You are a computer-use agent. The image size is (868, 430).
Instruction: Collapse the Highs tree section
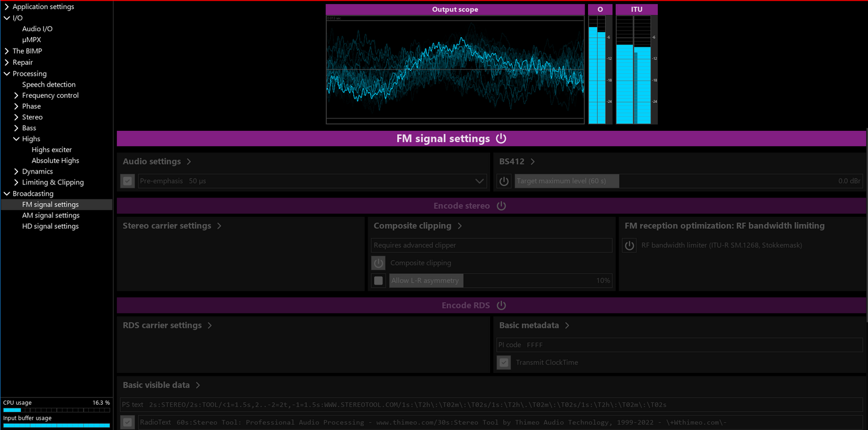click(x=16, y=139)
